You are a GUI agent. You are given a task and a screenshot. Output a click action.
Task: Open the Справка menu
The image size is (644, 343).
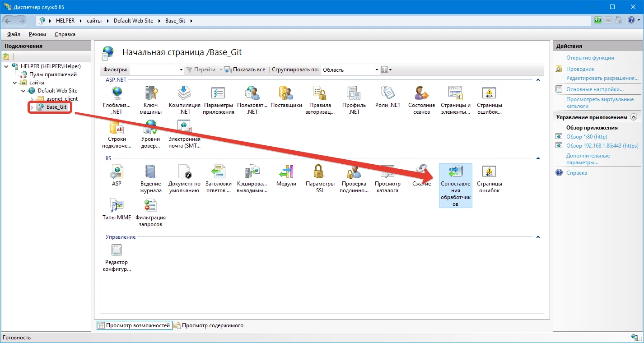pyautogui.click(x=65, y=34)
